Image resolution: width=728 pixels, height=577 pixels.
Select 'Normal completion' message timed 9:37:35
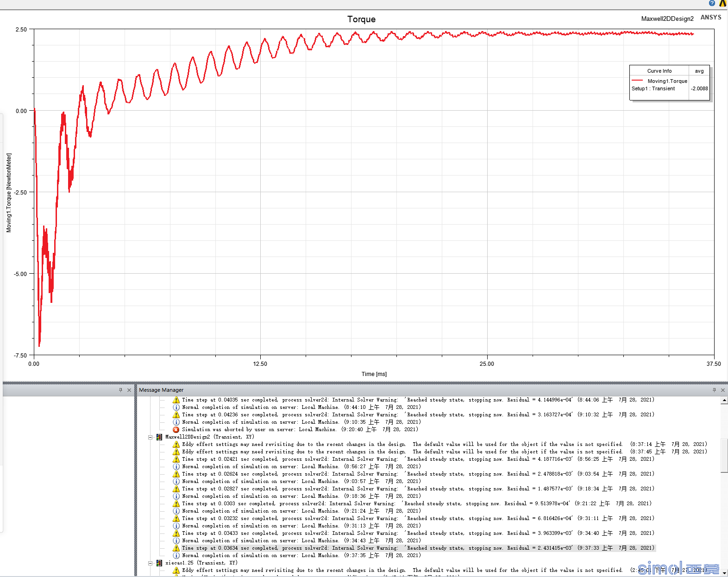[301, 555]
